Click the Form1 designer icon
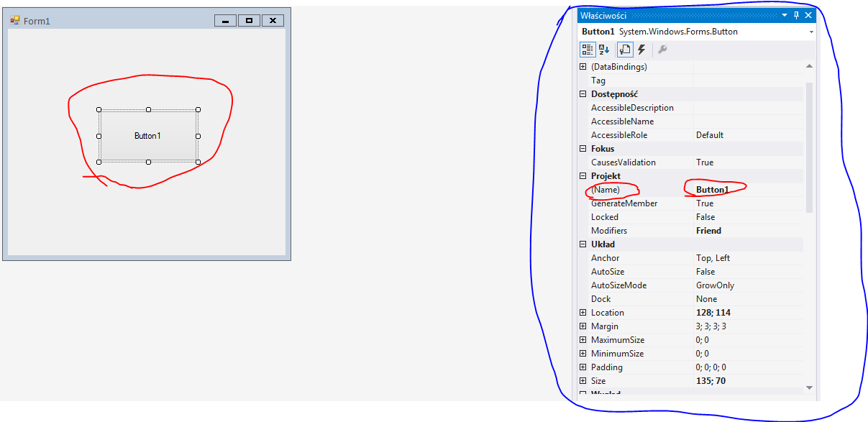This screenshot has width=868, height=422. pyautogui.click(x=15, y=20)
